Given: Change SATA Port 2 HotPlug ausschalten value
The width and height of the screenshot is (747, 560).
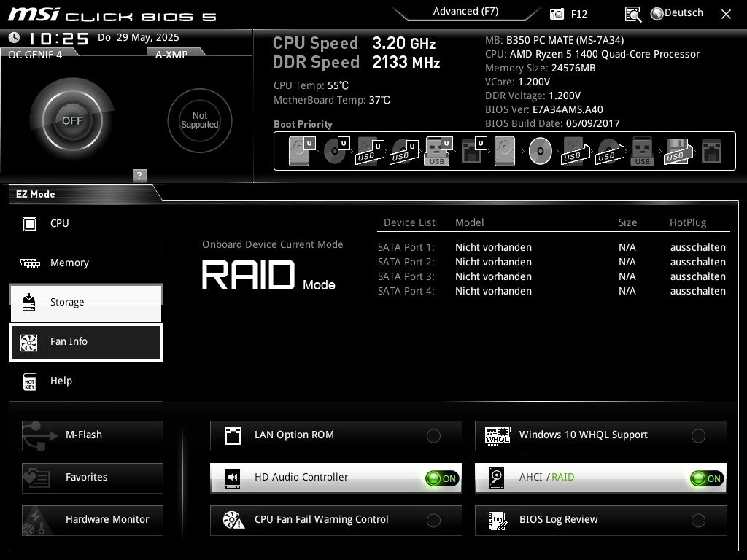Looking at the screenshot, I should coord(698,262).
